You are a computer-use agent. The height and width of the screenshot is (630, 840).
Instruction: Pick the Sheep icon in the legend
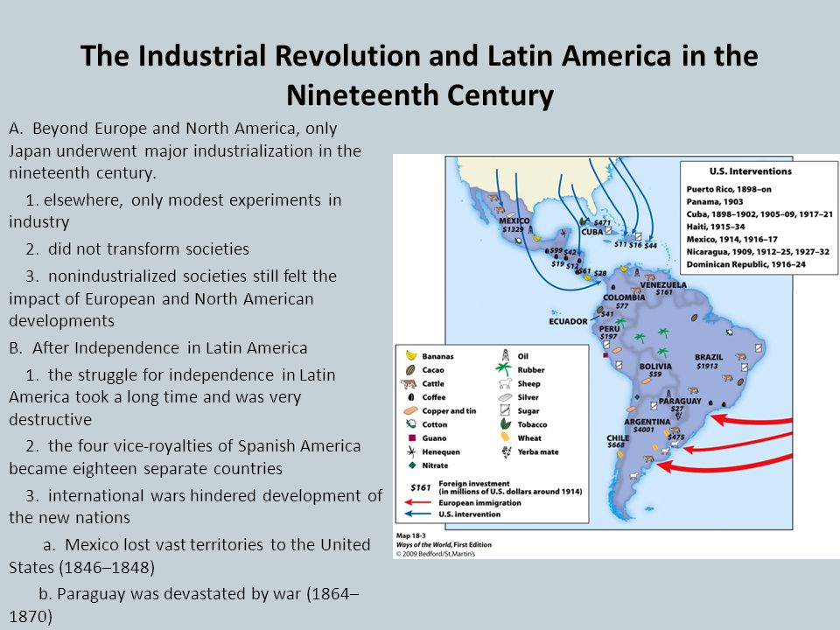tap(505, 383)
